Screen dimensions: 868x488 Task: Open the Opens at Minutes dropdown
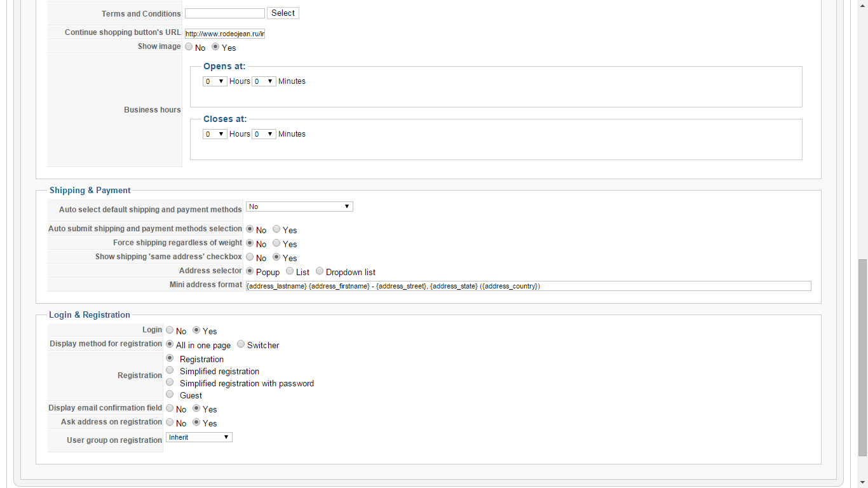point(264,81)
